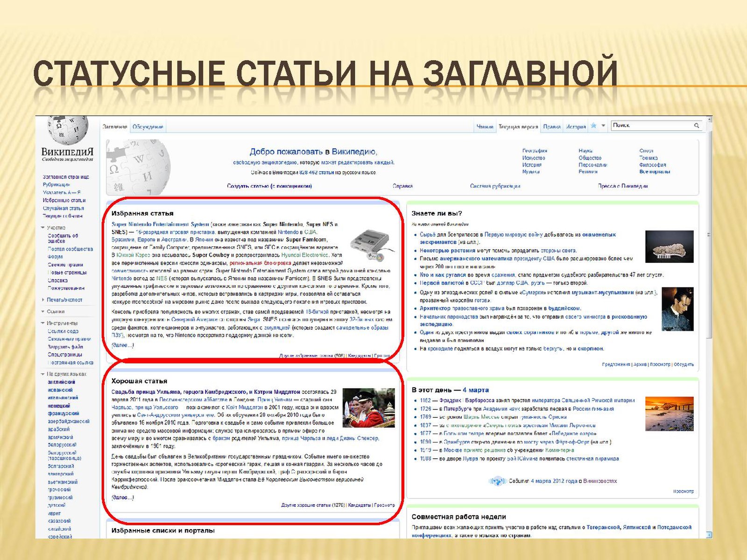Image resolution: width=747 pixels, height=560 pixels.
Task: Open Философия portal link
Action: point(653,165)
